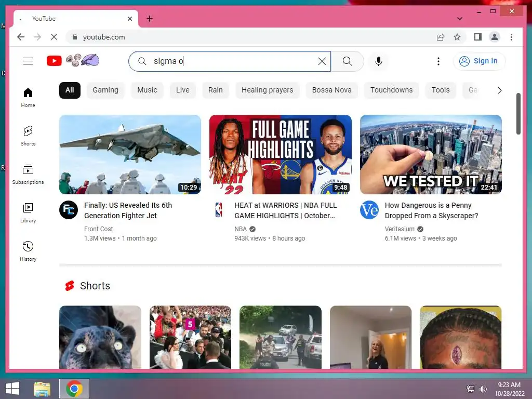
Task: Close the YouTube tab
Action: point(129,19)
